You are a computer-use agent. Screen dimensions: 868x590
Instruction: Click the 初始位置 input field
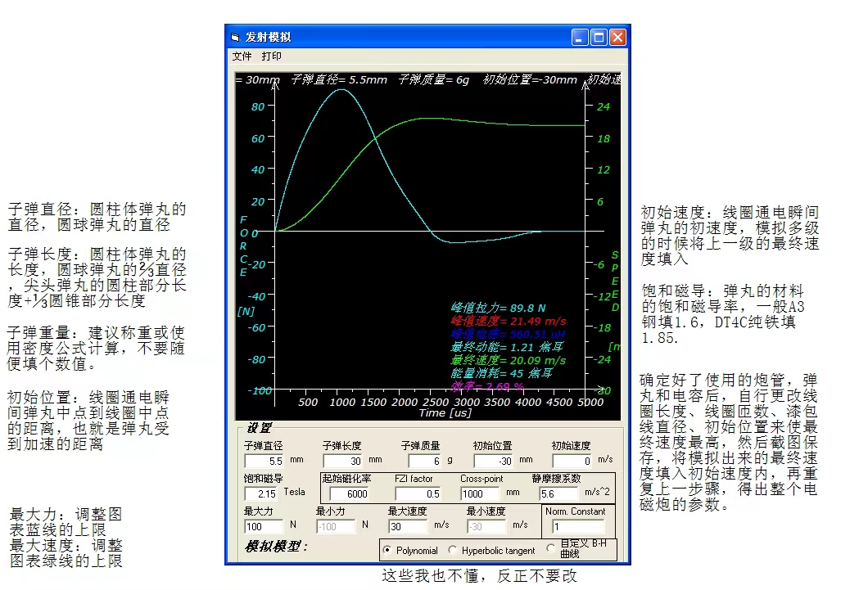pos(493,461)
